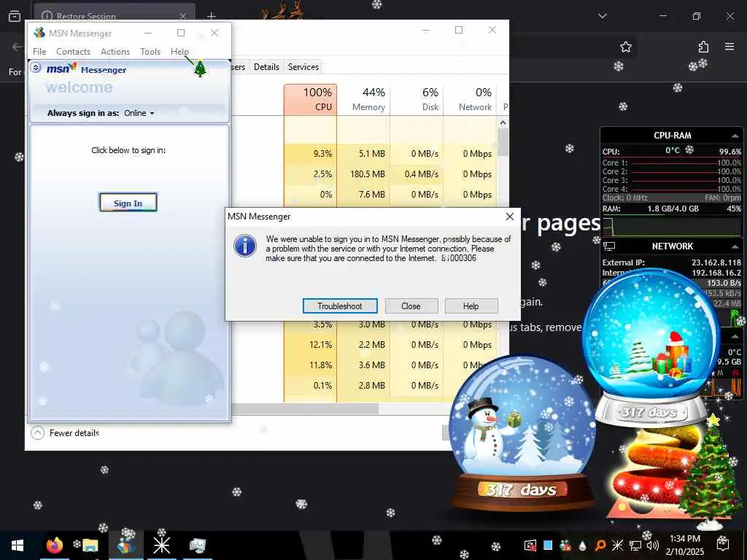Click the Sign In button

coord(128,203)
